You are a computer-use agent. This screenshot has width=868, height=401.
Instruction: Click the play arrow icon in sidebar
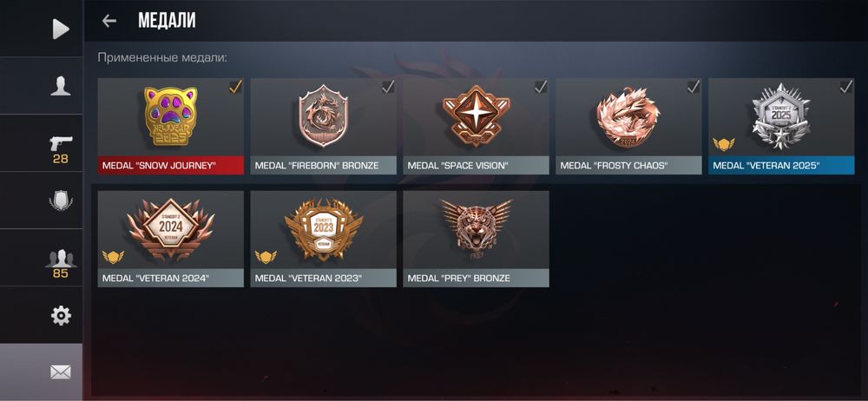[x=61, y=29]
